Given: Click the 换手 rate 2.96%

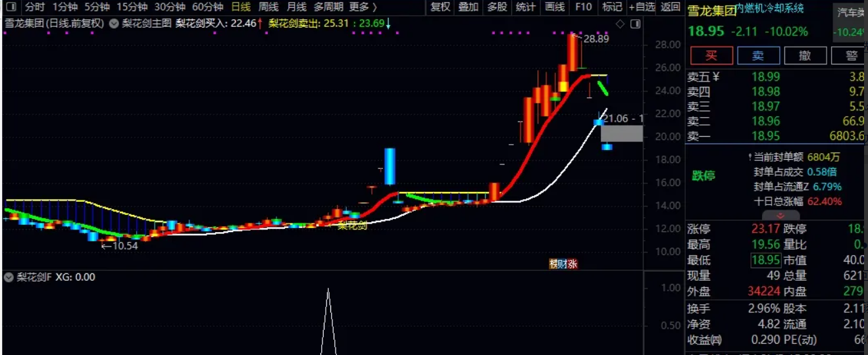Looking at the screenshot, I should 763,308.
